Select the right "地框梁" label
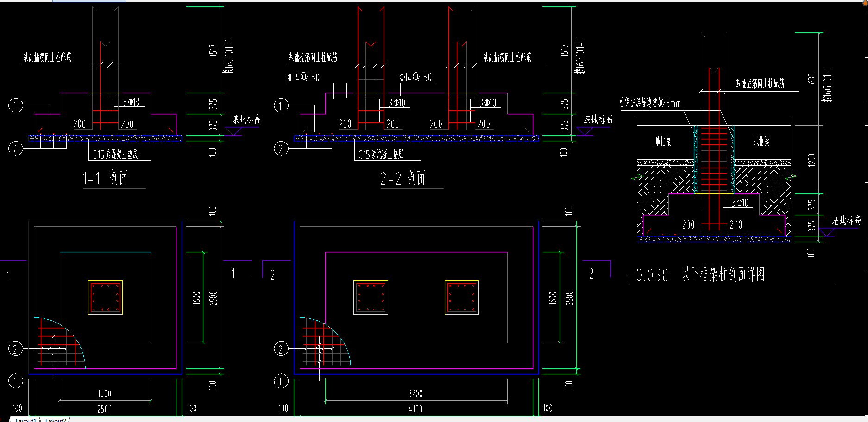 (761, 141)
